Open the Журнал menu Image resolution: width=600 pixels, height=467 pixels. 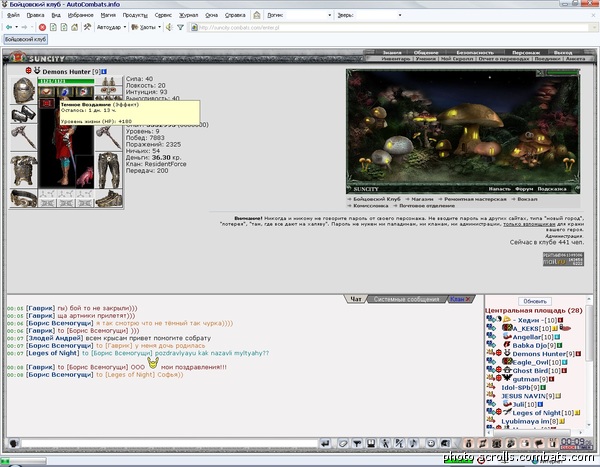pyautogui.click(x=189, y=15)
